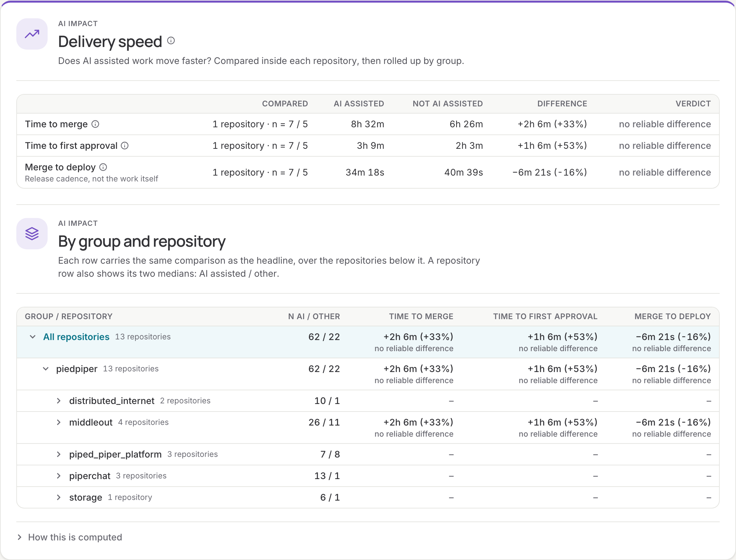Viewport: 736px width, 560px height.
Task: Click the 6 / 1 count for storage
Action: (330, 497)
